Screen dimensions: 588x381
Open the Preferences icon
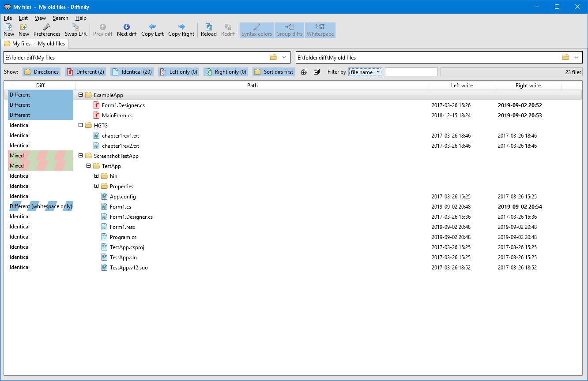point(46,30)
